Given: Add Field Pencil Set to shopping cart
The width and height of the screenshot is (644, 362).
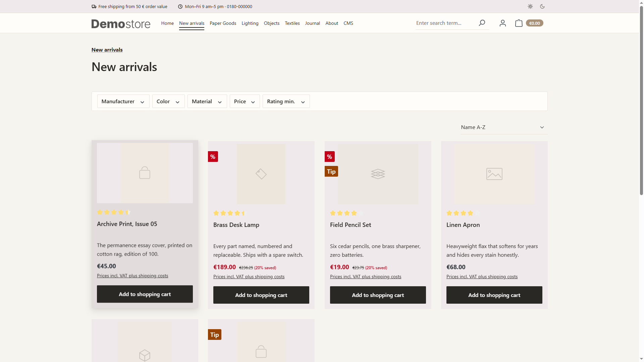Looking at the screenshot, I should 378,295.
